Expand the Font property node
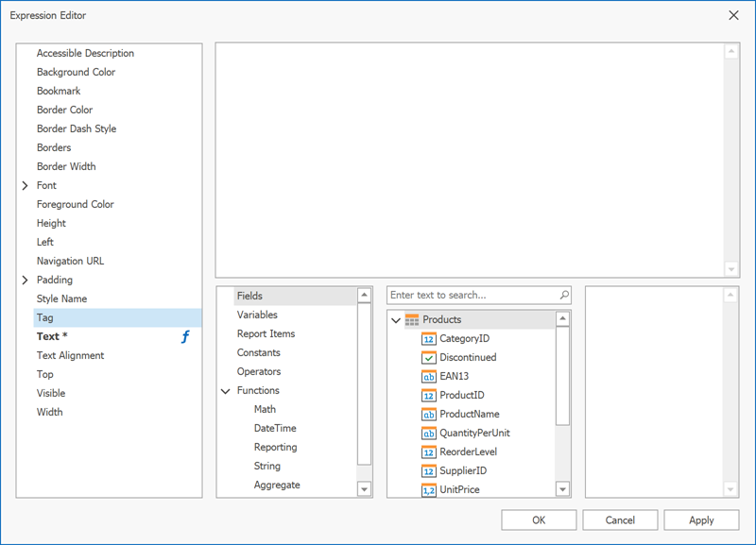The image size is (756, 545). coord(25,186)
